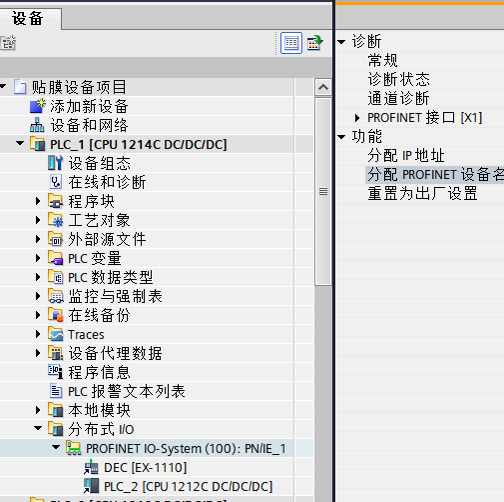The height and width of the screenshot is (502, 504).
Task: Select PLC_2 [CPU 1212C DC/DC/DC]
Action: click(188, 487)
